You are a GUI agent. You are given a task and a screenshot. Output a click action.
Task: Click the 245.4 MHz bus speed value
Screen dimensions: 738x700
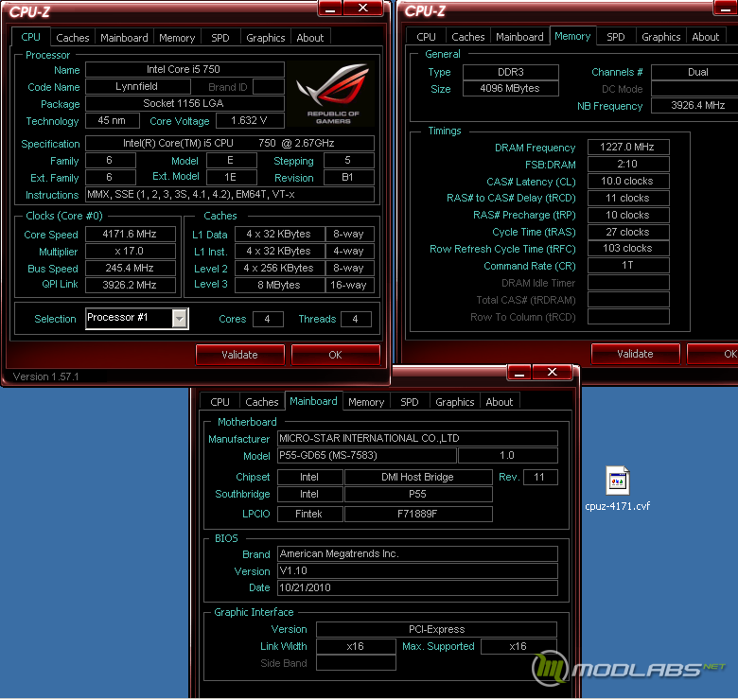tap(131, 268)
